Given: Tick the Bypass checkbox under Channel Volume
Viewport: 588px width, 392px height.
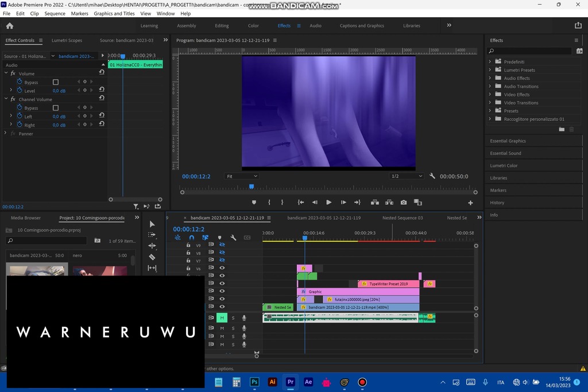Looking at the screenshot, I should [x=56, y=108].
